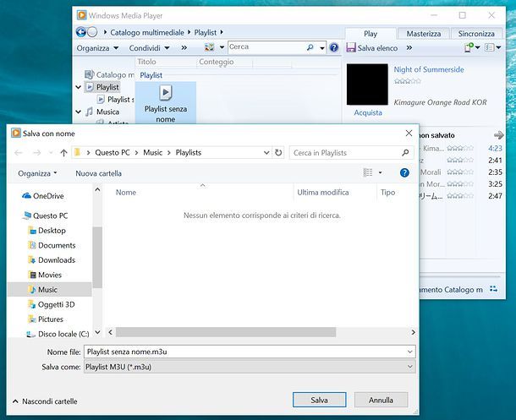
Task: Open view options dropdown arrow in save dialog
Action: tap(380, 172)
